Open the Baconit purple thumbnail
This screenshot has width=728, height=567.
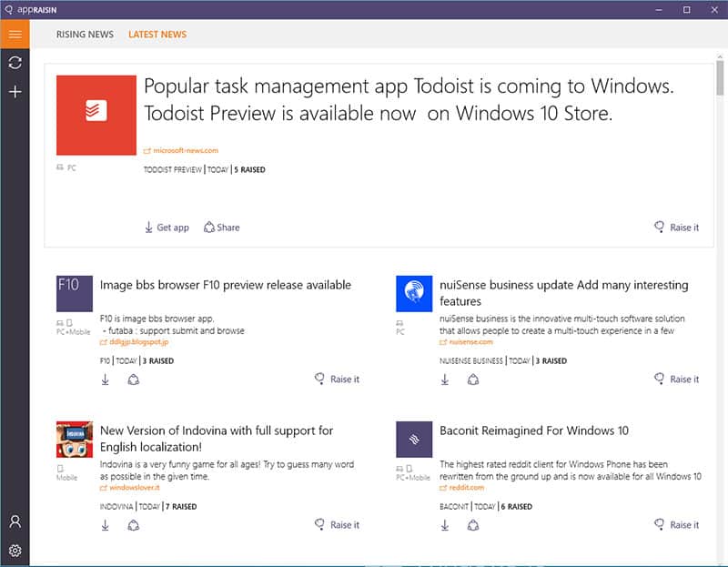(414, 440)
